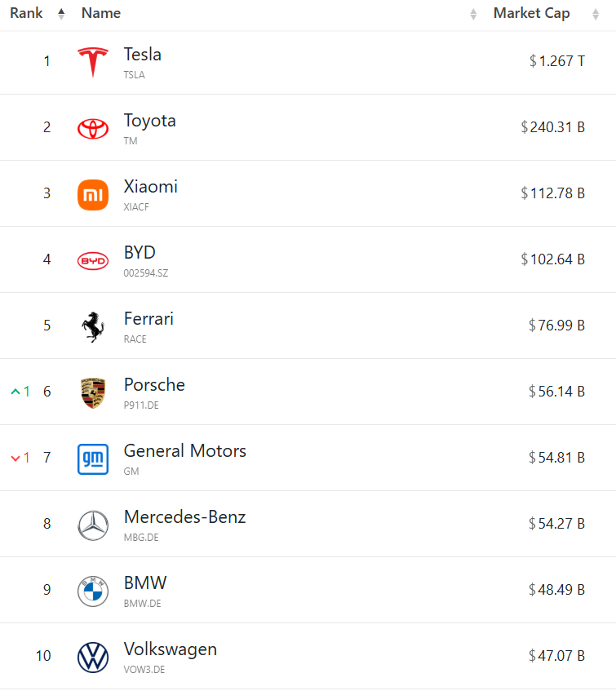Click the Mercedes-Benz star logo

93,525
